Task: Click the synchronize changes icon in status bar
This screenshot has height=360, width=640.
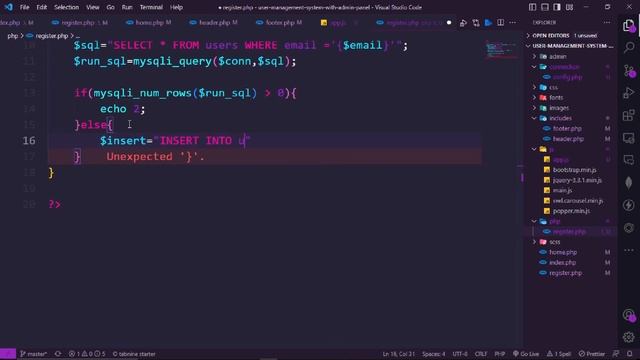Action: (x=58, y=354)
